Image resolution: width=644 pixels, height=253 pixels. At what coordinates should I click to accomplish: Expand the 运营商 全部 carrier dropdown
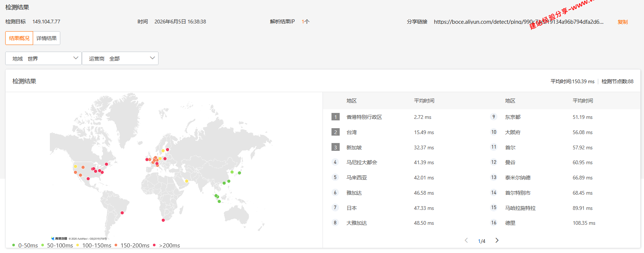tap(120, 58)
